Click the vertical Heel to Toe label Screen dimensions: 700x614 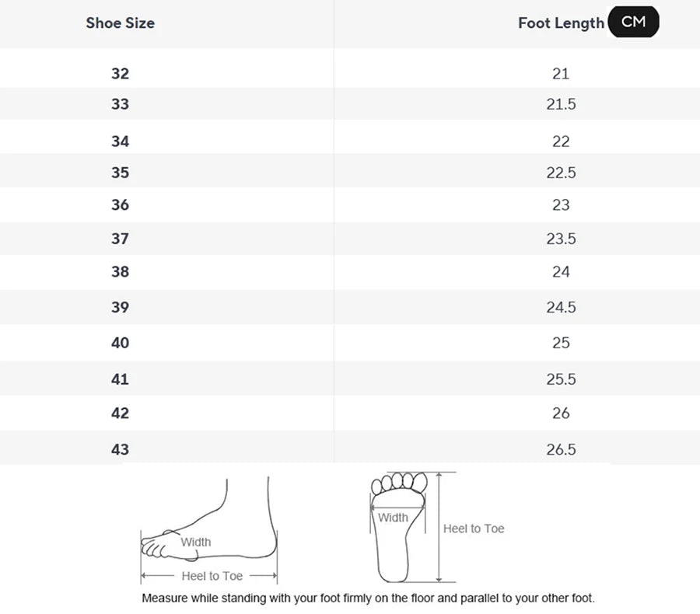point(474,529)
